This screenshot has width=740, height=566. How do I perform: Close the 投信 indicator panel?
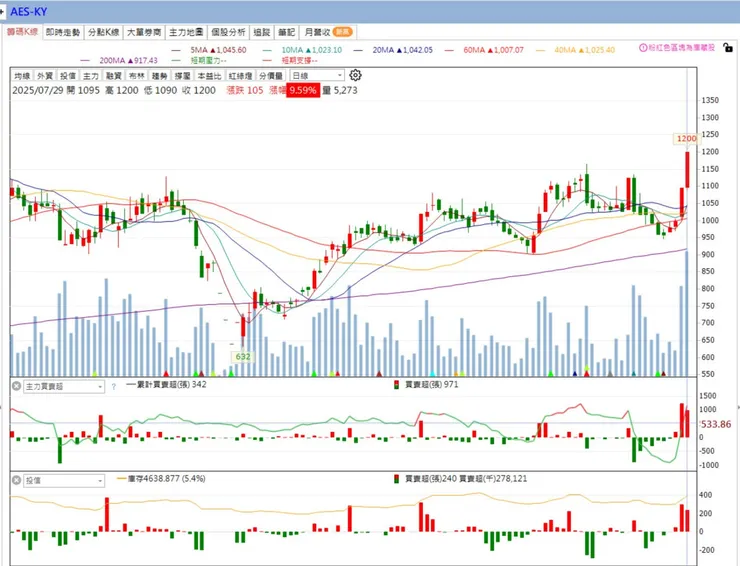click(16, 480)
